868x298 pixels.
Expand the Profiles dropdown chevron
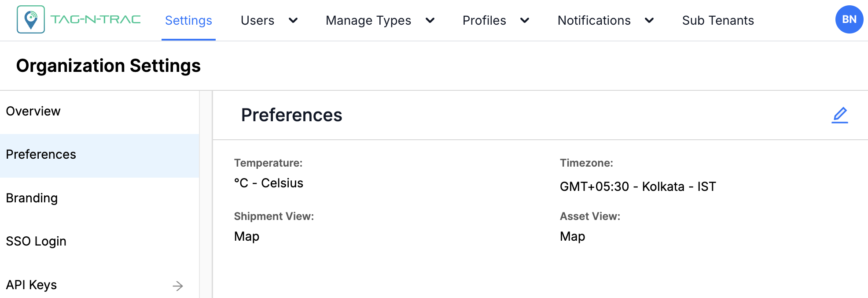[x=525, y=20]
